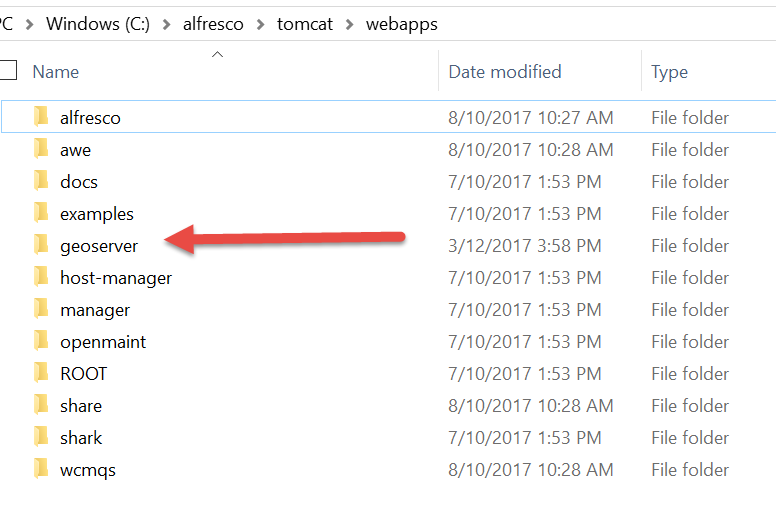Go to tomcat in address breadcrumb
Screen dimensions: 776x521
tap(305, 24)
